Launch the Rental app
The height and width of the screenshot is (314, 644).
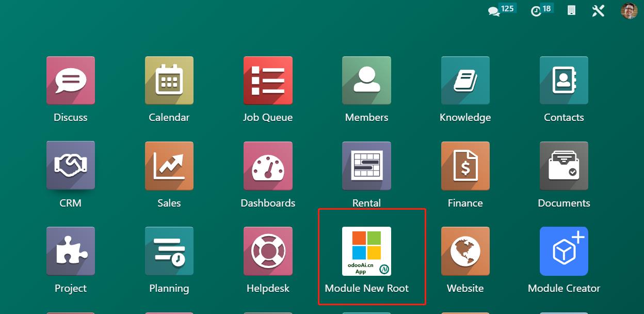(x=366, y=166)
